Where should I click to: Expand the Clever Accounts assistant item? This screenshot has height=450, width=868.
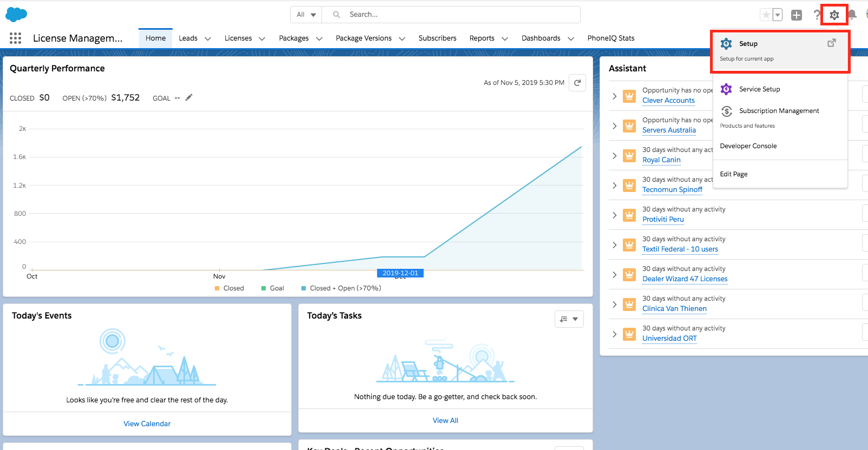[614, 96]
